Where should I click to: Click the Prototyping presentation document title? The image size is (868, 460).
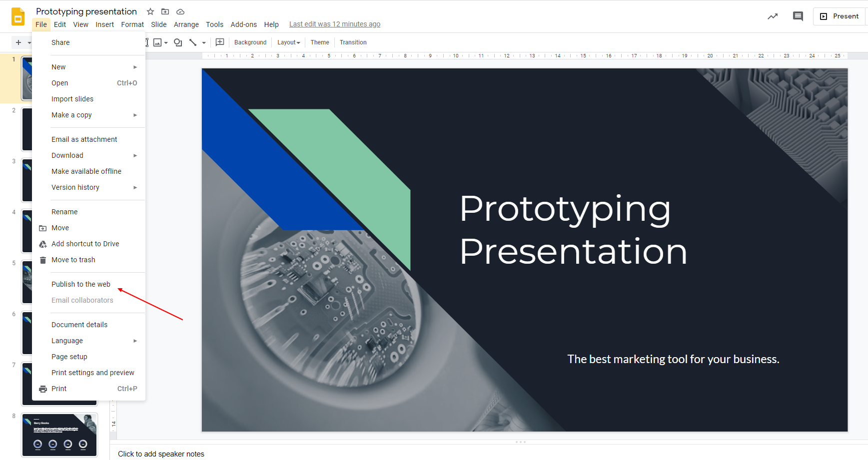tap(86, 11)
